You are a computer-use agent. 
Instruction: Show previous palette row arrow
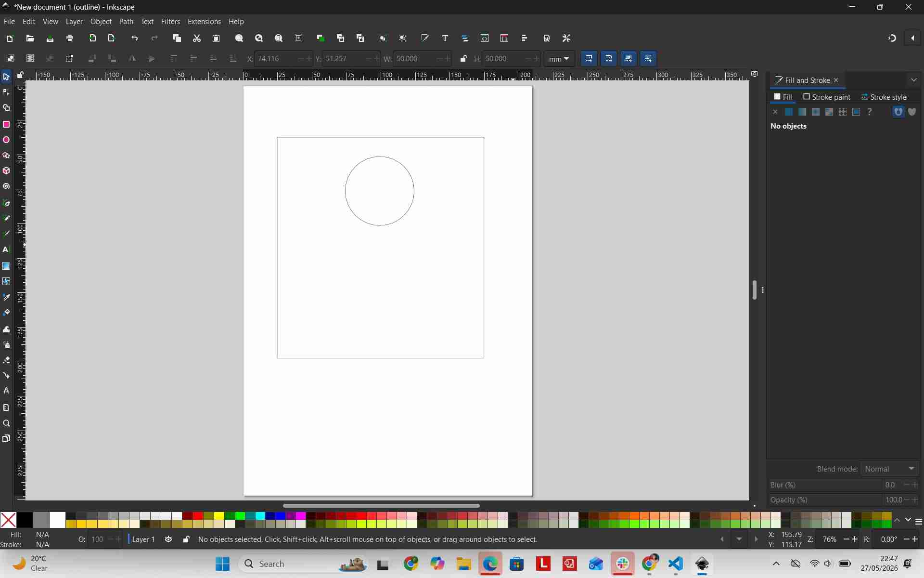(x=898, y=520)
